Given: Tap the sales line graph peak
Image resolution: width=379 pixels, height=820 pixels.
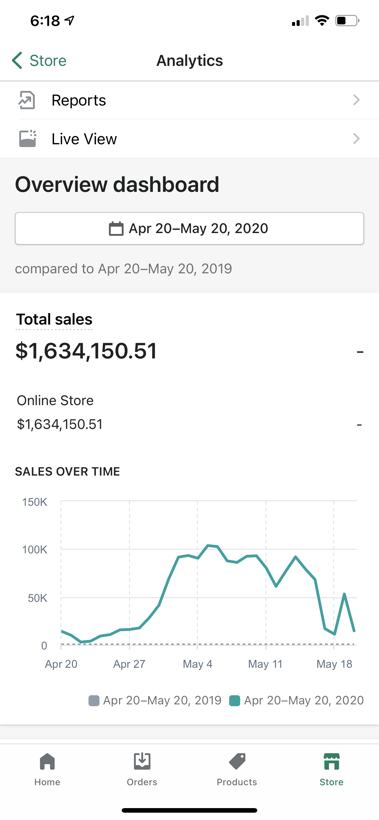Looking at the screenshot, I should click(209, 545).
